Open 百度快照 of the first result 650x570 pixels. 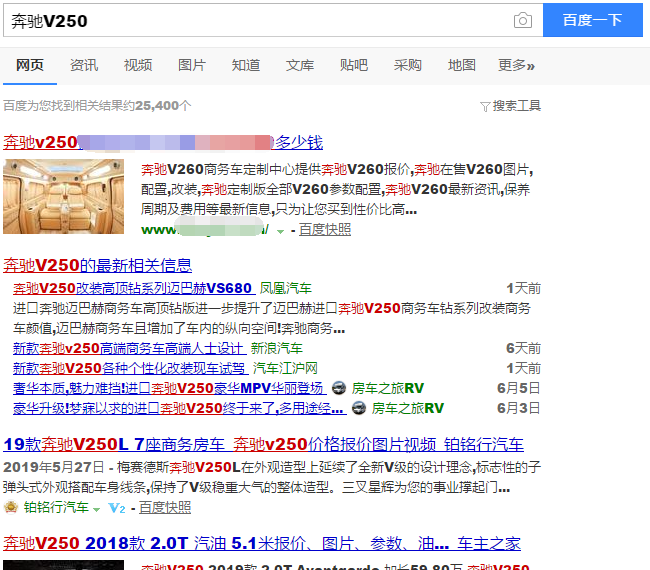pyautogui.click(x=325, y=230)
